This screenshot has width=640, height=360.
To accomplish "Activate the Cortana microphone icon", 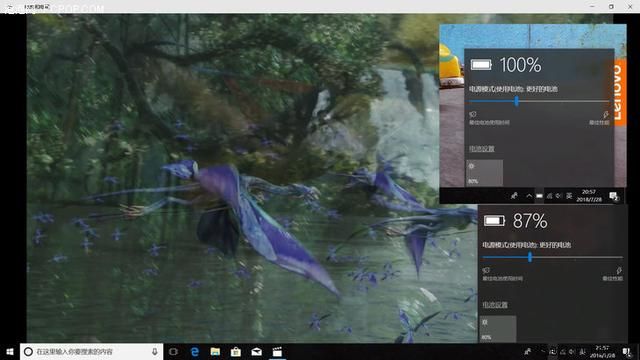I will pyautogui.click(x=155, y=351).
